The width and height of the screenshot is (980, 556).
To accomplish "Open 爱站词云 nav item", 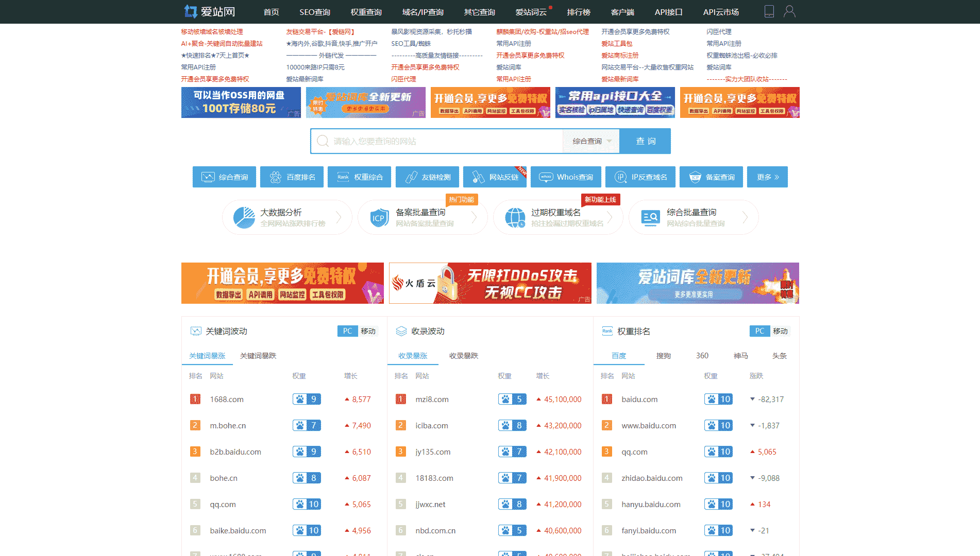I will (x=531, y=12).
